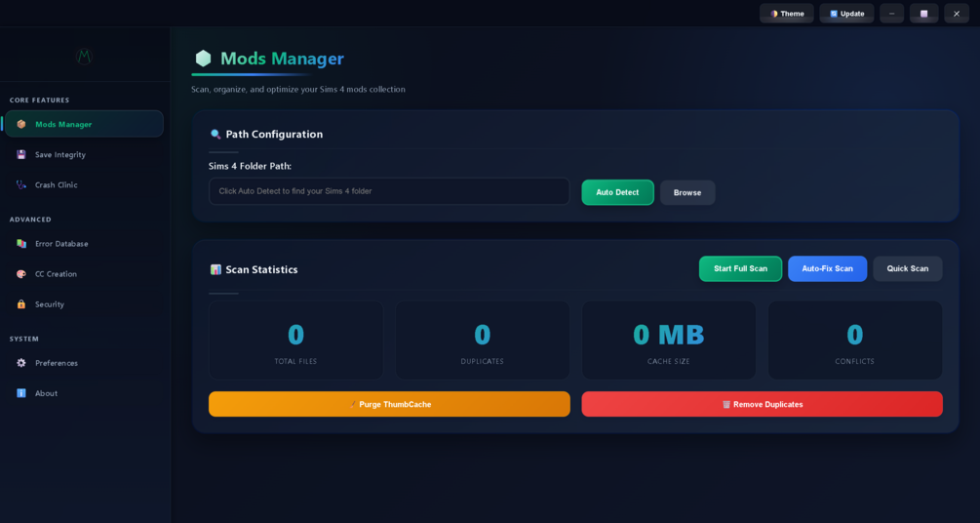The width and height of the screenshot is (980, 523).
Task: Click the M logo in the sidebar
Action: point(85,57)
